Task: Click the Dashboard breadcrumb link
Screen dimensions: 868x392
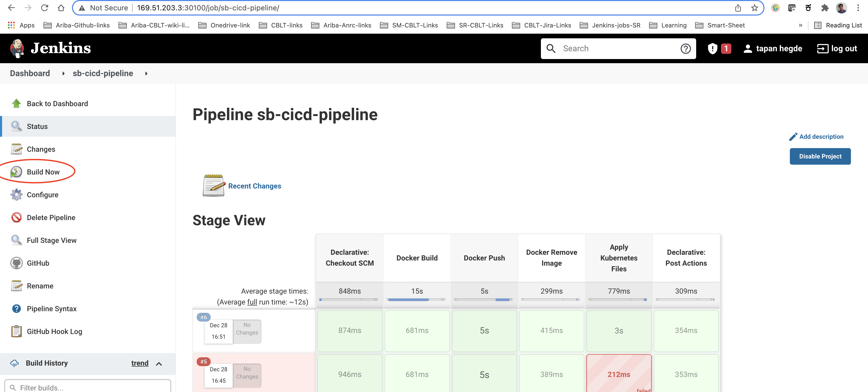Action: click(x=30, y=73)
